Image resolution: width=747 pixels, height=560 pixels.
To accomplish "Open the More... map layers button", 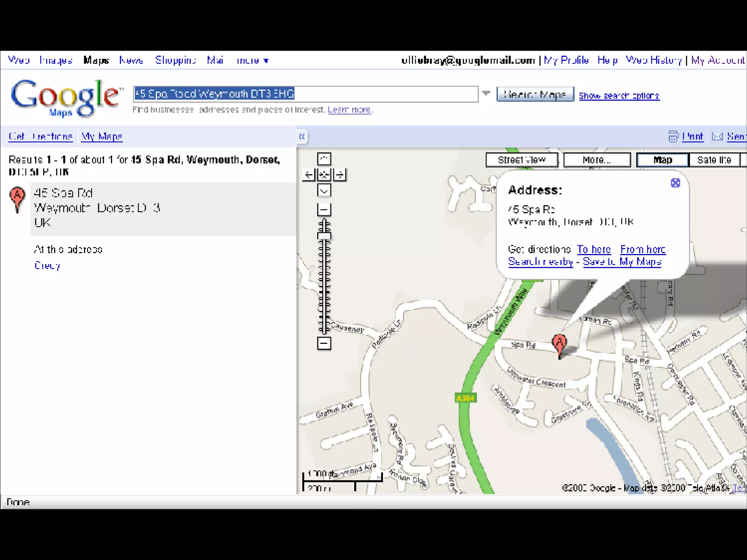I will (x=597, y=160).
